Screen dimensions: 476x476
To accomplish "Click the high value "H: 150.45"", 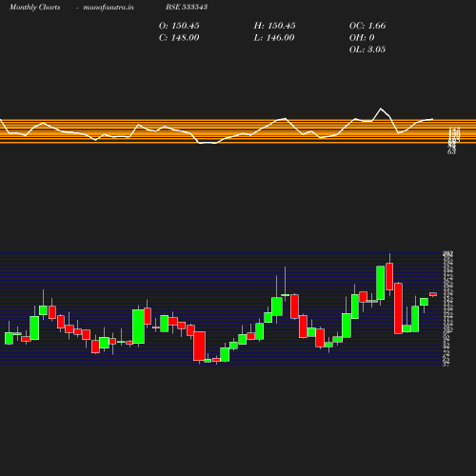I will pyautogui.click(x=275, y=26).
